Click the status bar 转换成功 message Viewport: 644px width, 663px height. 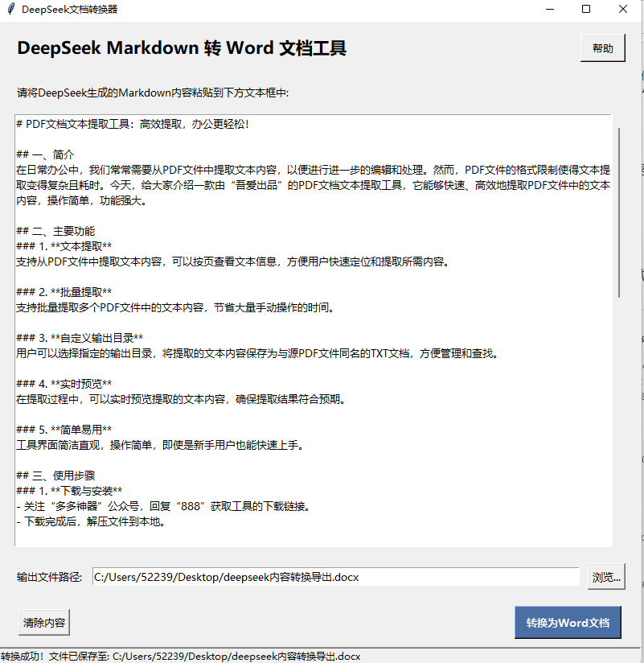(x=181, y=657)
